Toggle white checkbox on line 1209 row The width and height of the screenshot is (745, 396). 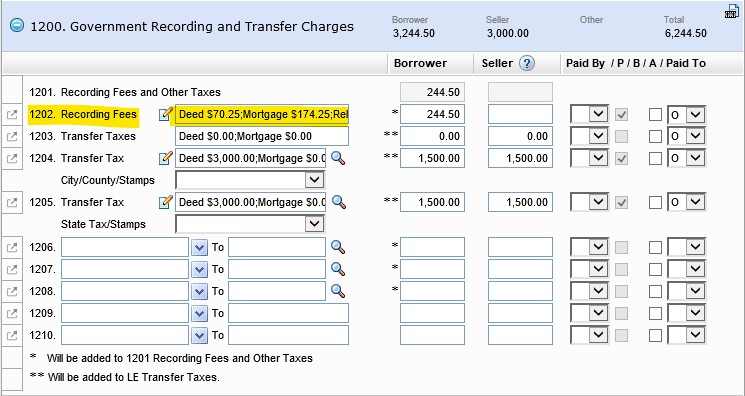point(655,313)
